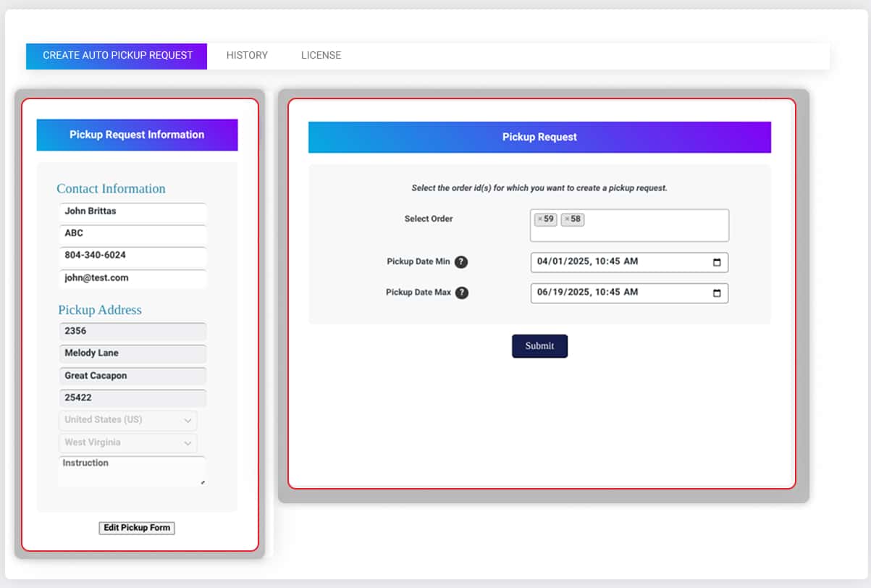Screen dimensions: 871x588
Task: Open the West Virginia state dropdown
Action: click(x=127, y=442)
